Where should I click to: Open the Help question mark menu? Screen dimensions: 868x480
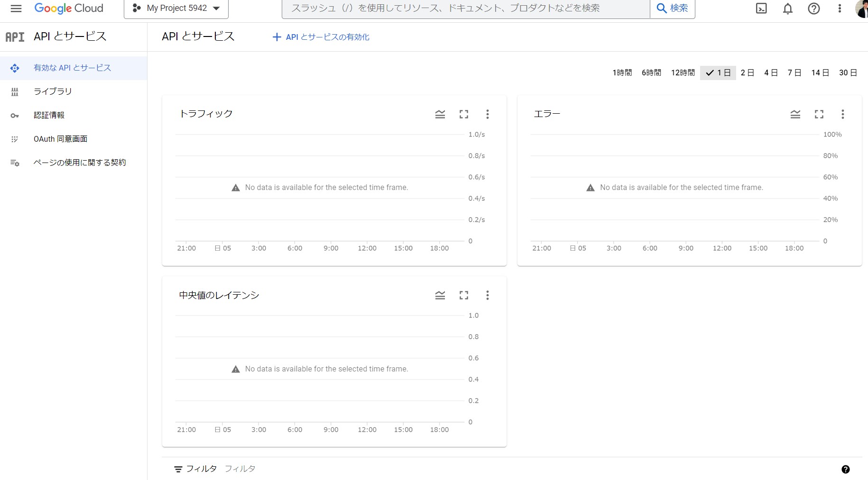coord(813,8)
